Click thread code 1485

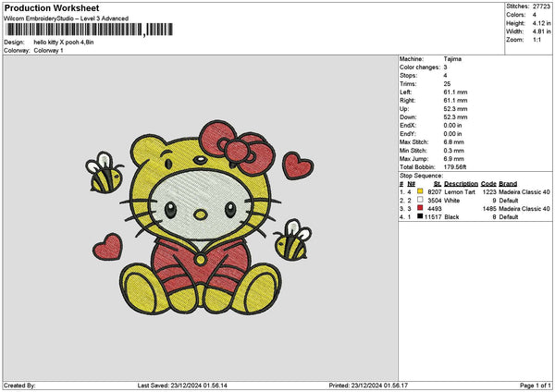tap(489, 209)
